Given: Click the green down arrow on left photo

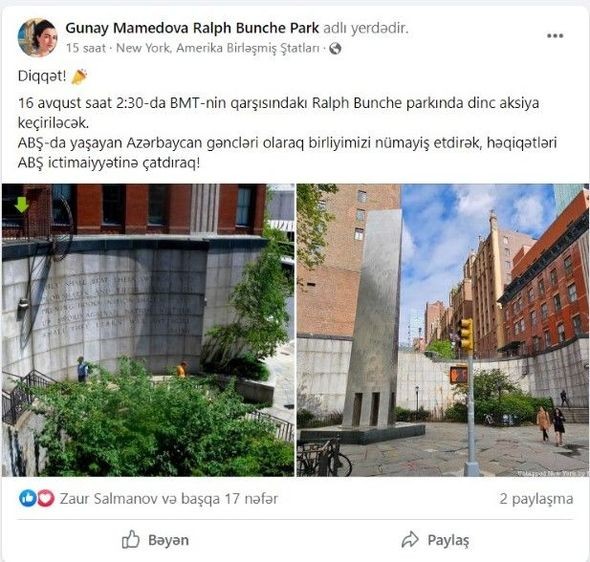Looking at the screenshot, I should (x=21, y=204).
